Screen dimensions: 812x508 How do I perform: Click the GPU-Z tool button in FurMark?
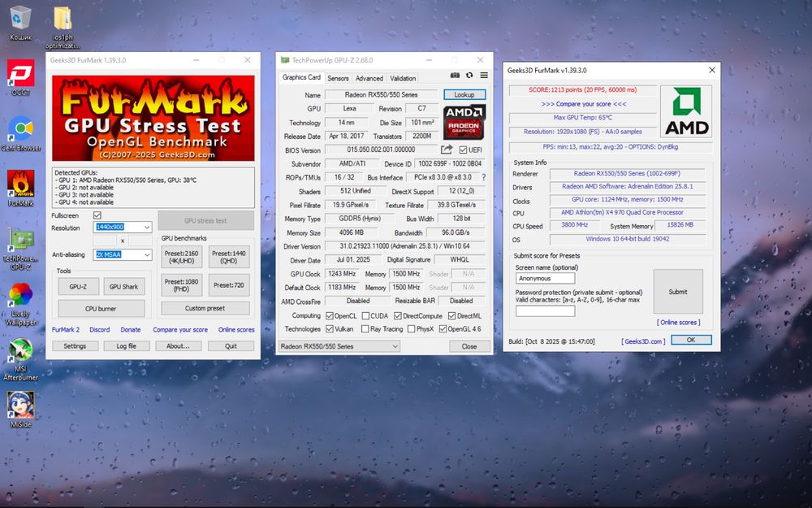pos(78,287)
